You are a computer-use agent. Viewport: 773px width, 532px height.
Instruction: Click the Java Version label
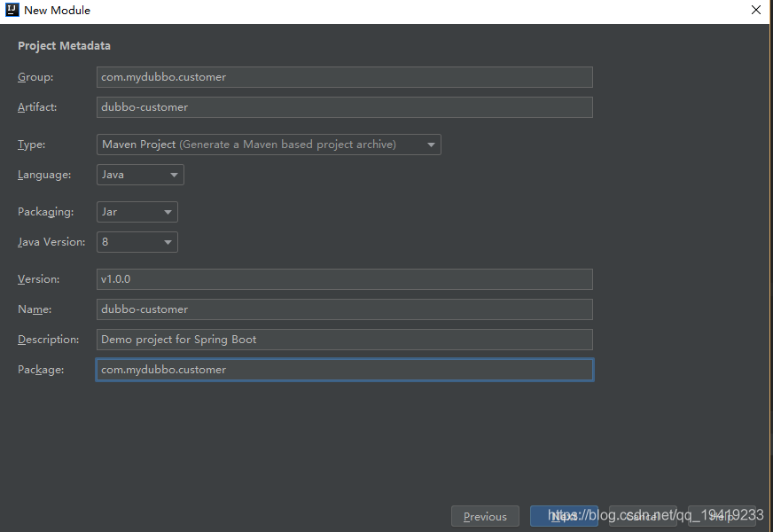point(51,242)
